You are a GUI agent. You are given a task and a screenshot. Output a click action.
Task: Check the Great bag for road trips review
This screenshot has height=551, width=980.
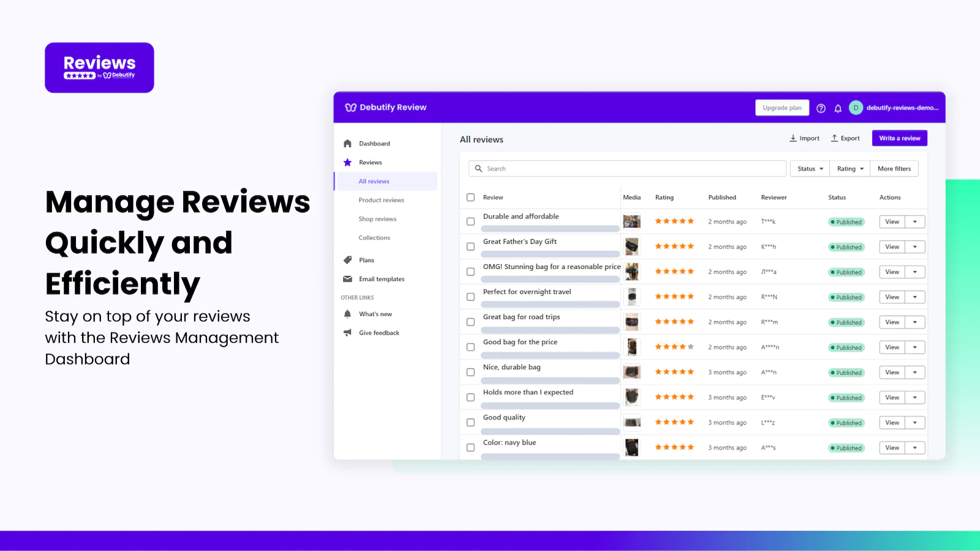[470, 322]
